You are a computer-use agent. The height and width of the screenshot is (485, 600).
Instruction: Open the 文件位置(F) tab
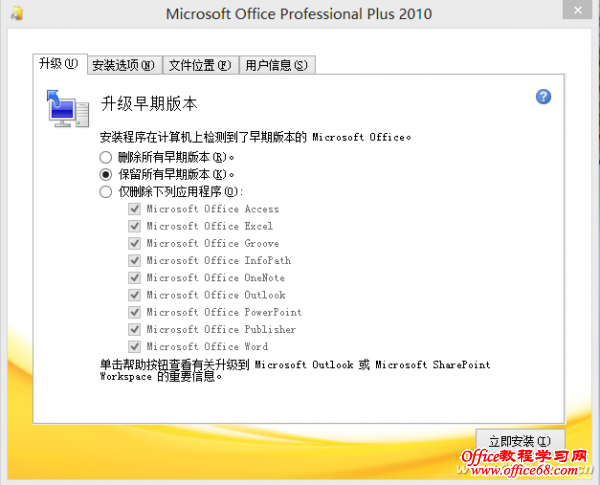201,65
